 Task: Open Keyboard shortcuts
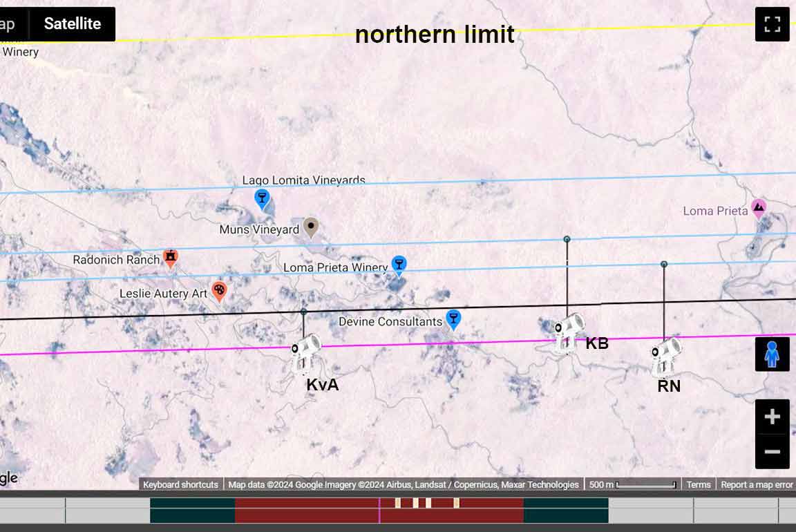180,485
